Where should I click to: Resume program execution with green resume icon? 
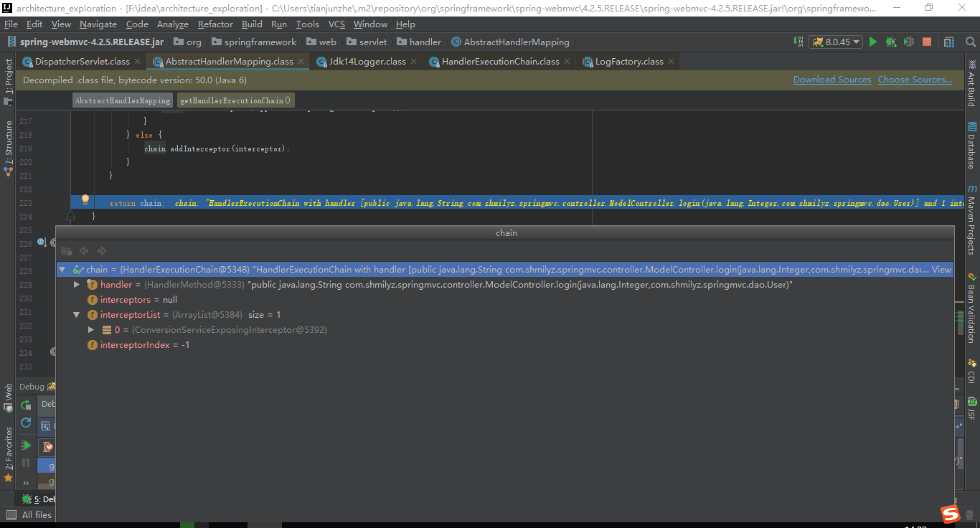point(25,445)
